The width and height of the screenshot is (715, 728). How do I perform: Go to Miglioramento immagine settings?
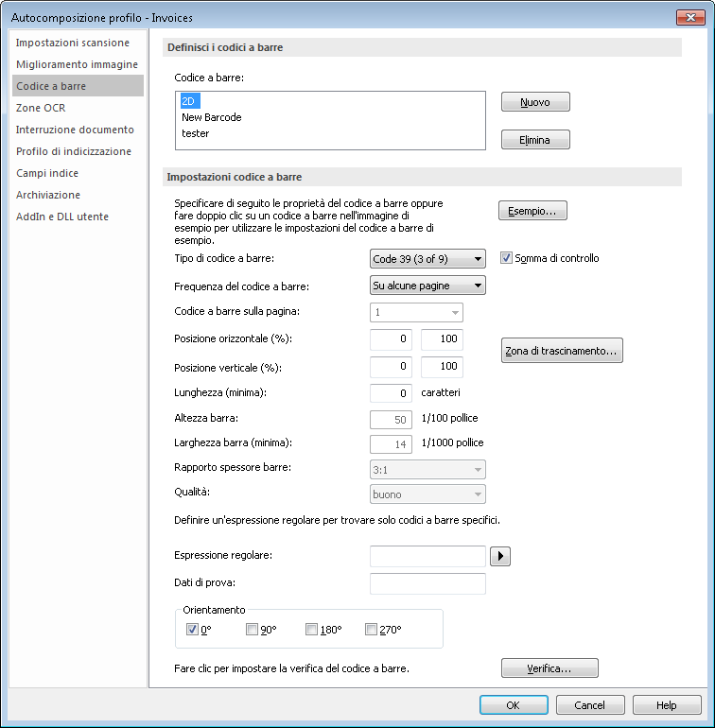pos(77,64)
